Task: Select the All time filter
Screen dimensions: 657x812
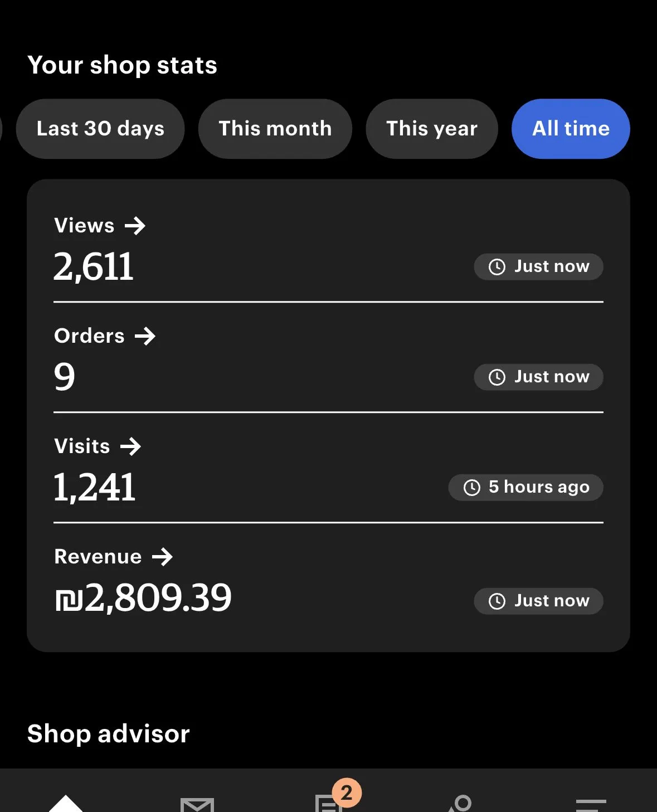Action: click(x=571, y=129)
